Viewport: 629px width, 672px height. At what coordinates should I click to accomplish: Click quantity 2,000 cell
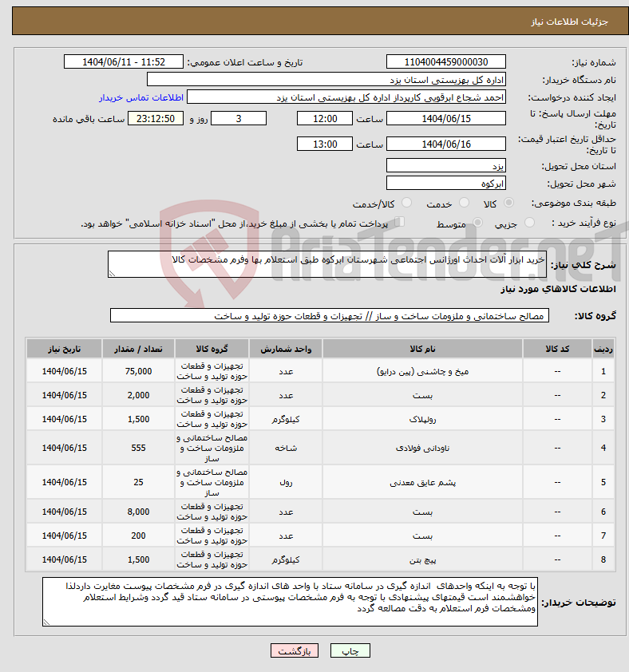pyautogui.click(x=138, y=395)
